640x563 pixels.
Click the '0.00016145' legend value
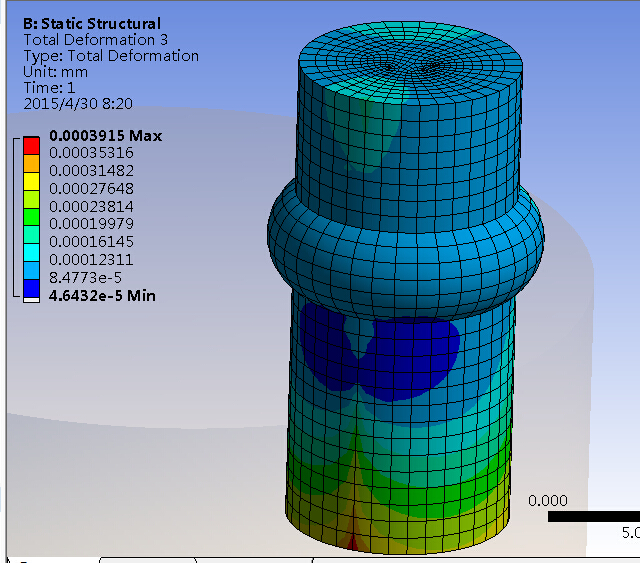click(x=91, y=242)
